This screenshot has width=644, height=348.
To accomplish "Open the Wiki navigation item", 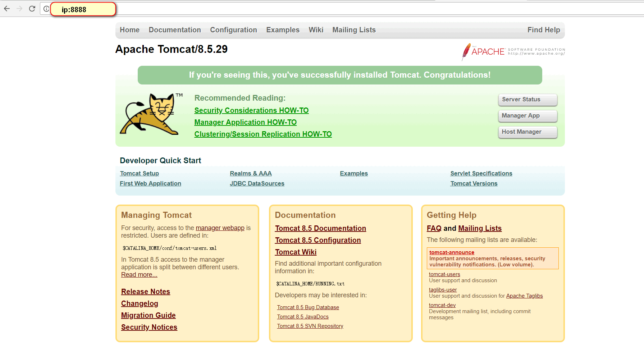I will tap(316, 30).
